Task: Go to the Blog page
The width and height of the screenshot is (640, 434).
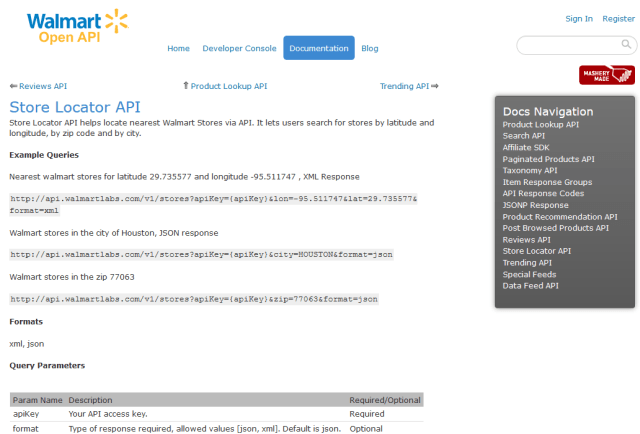Action: point(370,48)
